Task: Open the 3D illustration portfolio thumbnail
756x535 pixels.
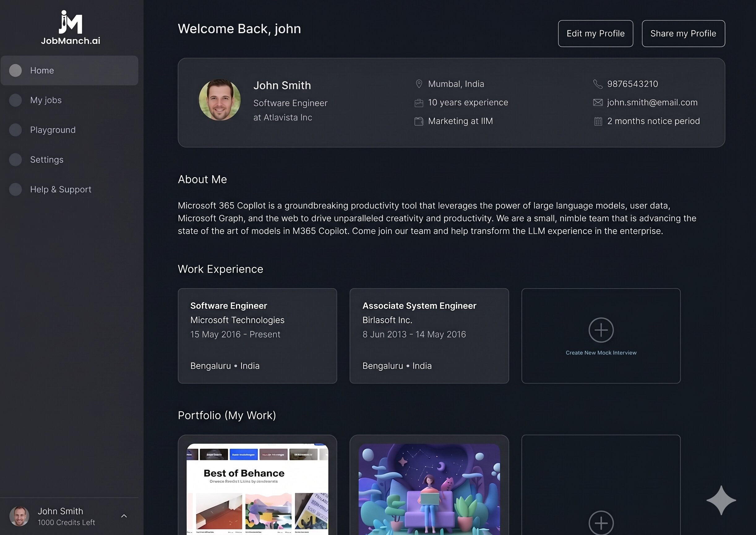Action: pos(429,489)
